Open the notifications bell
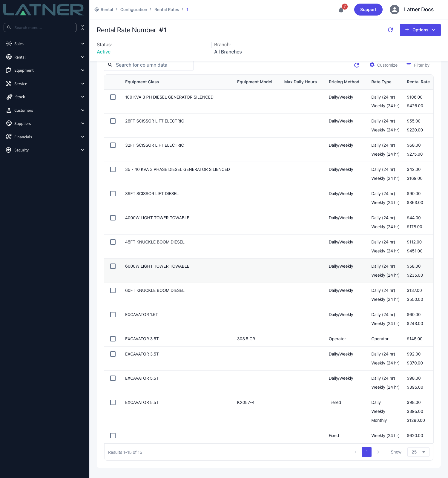 pyautogui.click(x=341, y=10)
